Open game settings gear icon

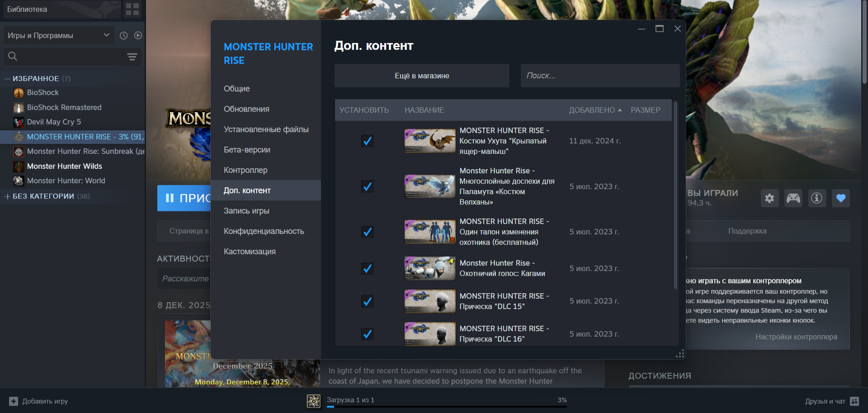[769, 198]
